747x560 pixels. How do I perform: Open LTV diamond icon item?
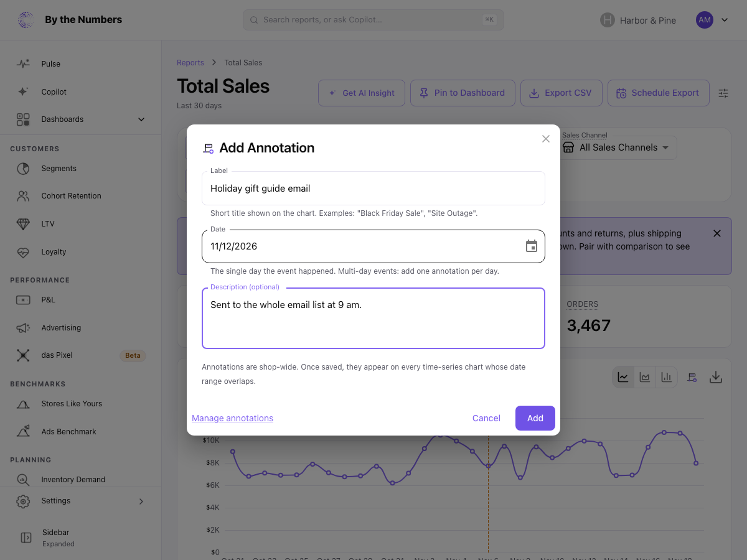coord(23,223)
